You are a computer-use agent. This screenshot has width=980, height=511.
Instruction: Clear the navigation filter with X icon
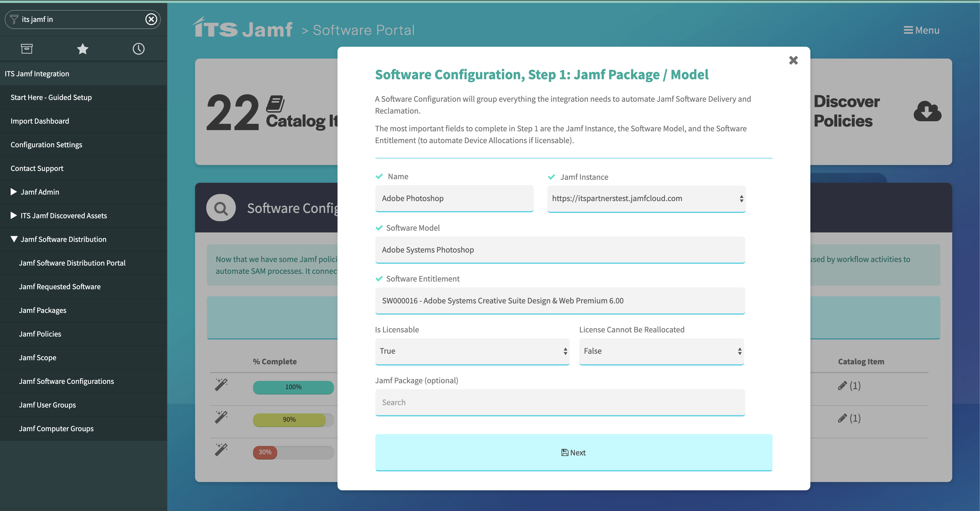point(151,19)
